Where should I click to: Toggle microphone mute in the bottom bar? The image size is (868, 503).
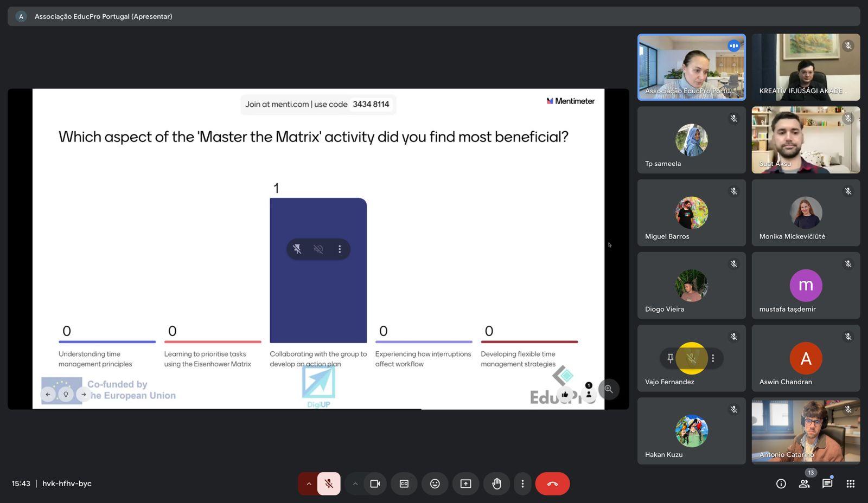[x=329, y=483]
